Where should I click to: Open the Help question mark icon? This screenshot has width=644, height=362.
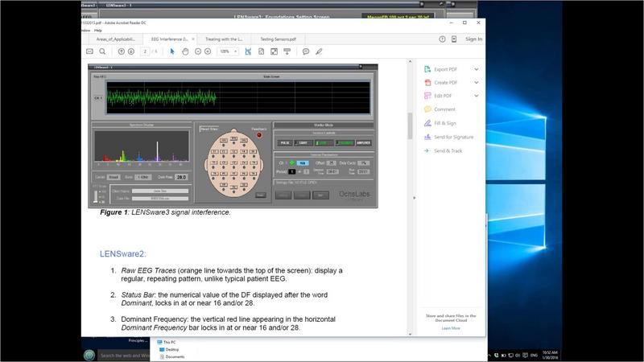(442, 39)
